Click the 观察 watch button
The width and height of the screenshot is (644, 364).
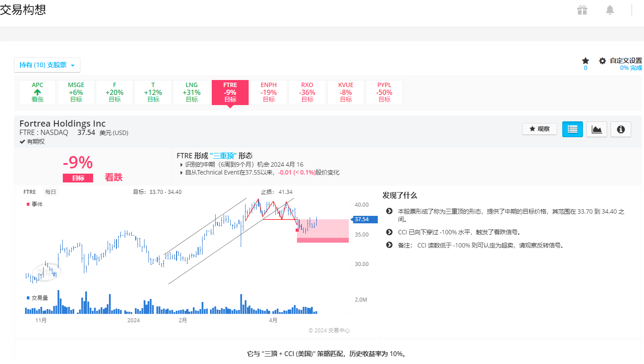click(539, 129)
